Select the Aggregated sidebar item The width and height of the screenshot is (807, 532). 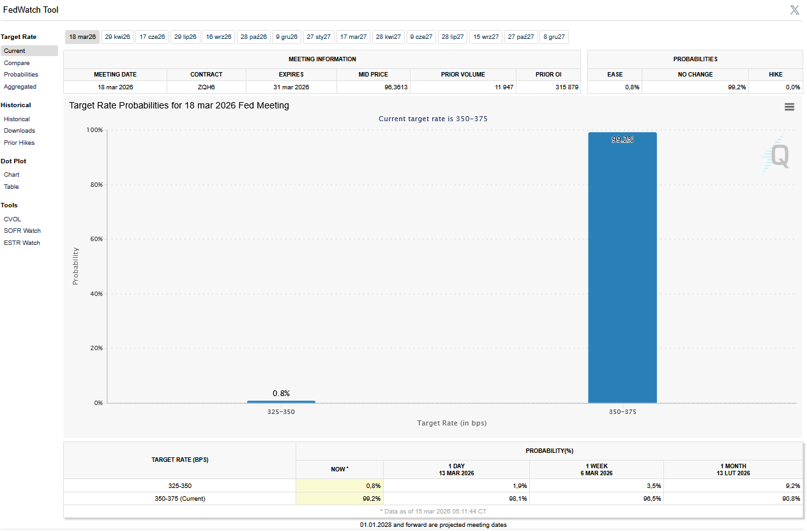[x=20, y=87]
